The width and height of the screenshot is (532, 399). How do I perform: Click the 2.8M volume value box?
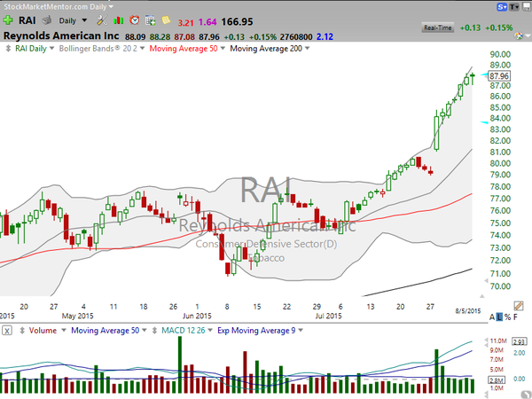pyautogui.click(x=497, y=380)
